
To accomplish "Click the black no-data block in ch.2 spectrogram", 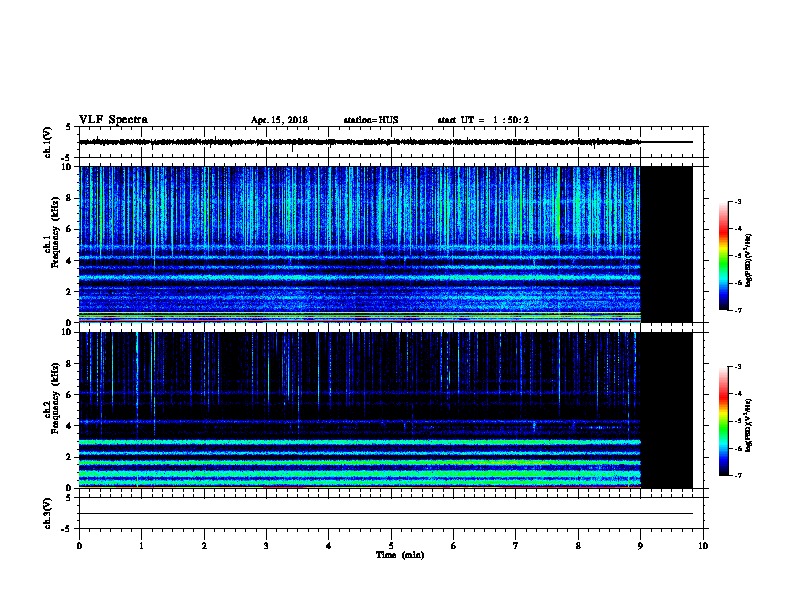I will coord(667,410).
